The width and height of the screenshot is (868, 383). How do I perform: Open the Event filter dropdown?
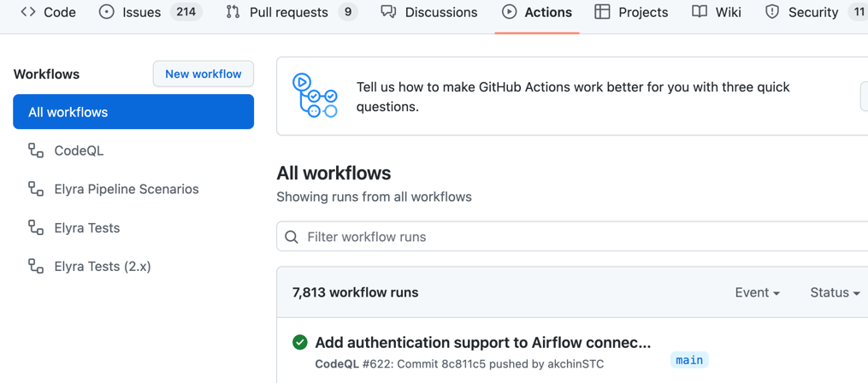pos(758,292)
